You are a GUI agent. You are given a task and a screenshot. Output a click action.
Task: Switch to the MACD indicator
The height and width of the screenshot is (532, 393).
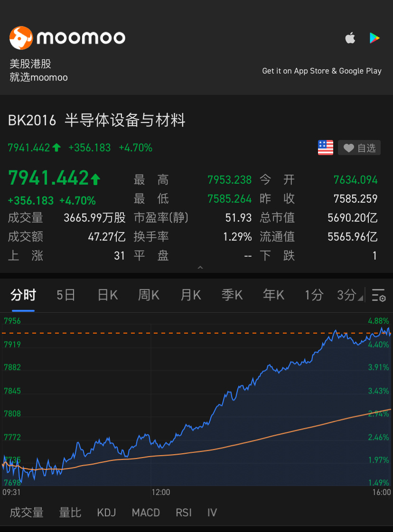click(146, 513)
